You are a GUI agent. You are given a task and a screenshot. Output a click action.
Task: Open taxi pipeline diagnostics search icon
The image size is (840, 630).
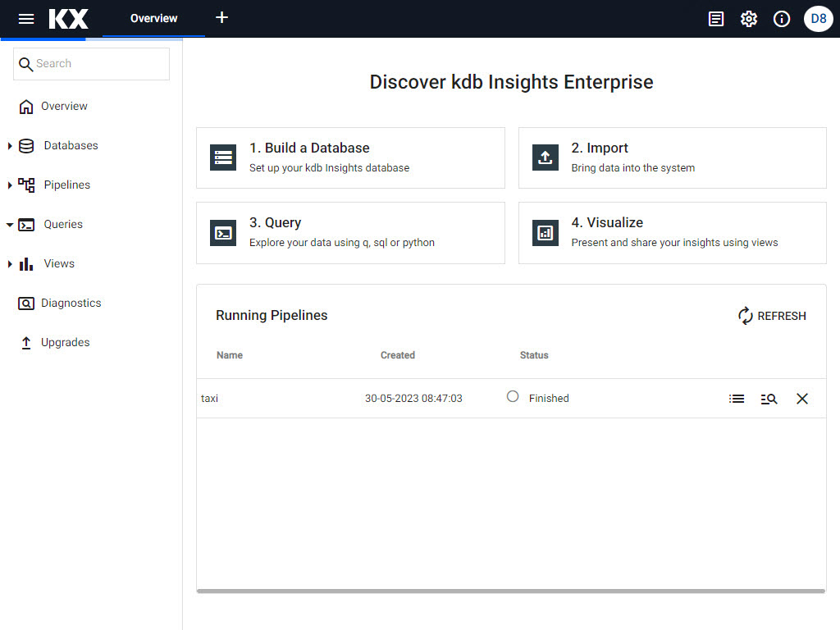769,399
